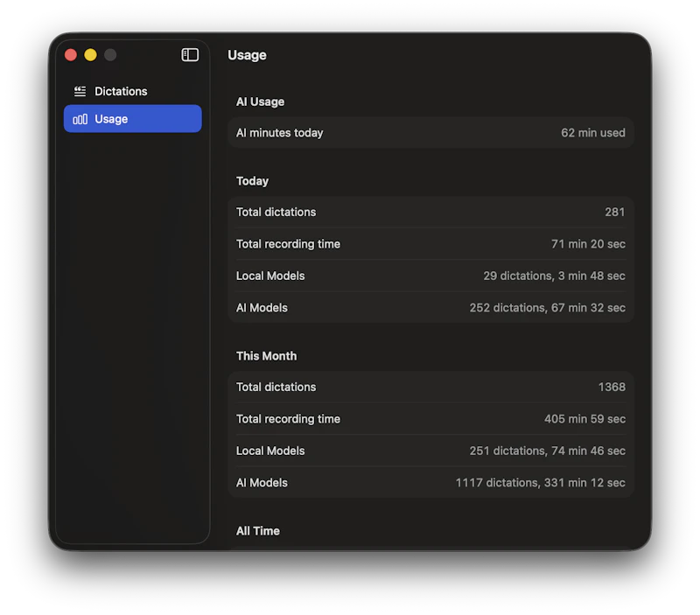Select the Usage sidebar item
This screenshot has width=700, height=615.
point(133,119)
